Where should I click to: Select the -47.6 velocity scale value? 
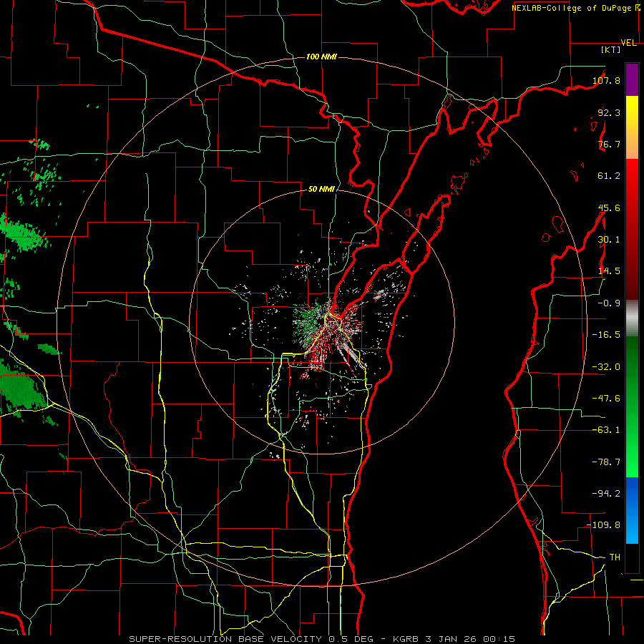click(x=606, y=399)
